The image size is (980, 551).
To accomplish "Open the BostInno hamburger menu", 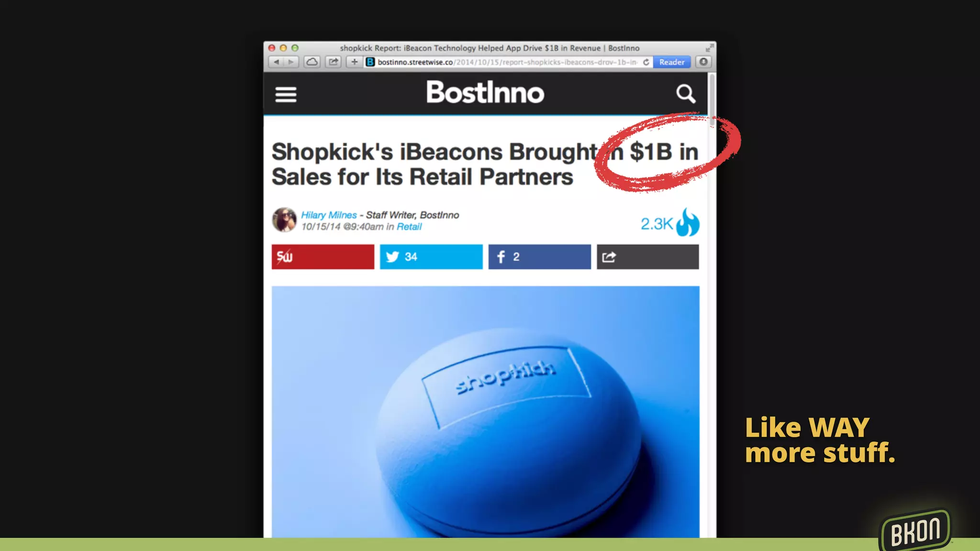I will [286, 94].
